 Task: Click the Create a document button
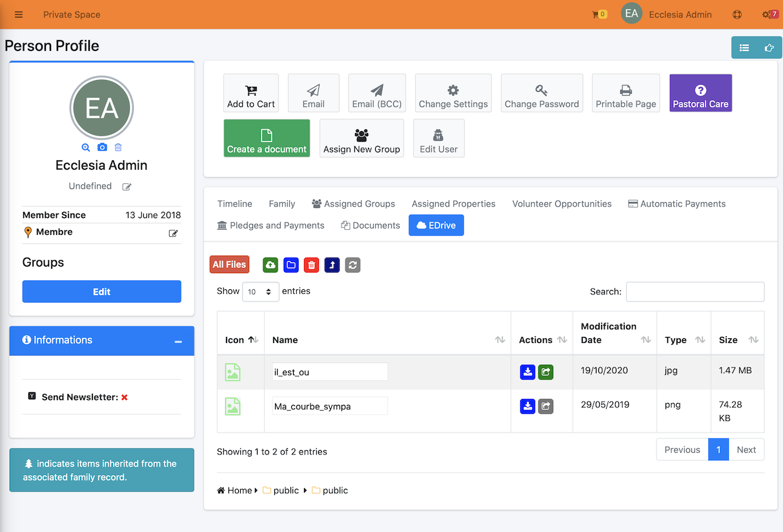(x=267, y=138)
